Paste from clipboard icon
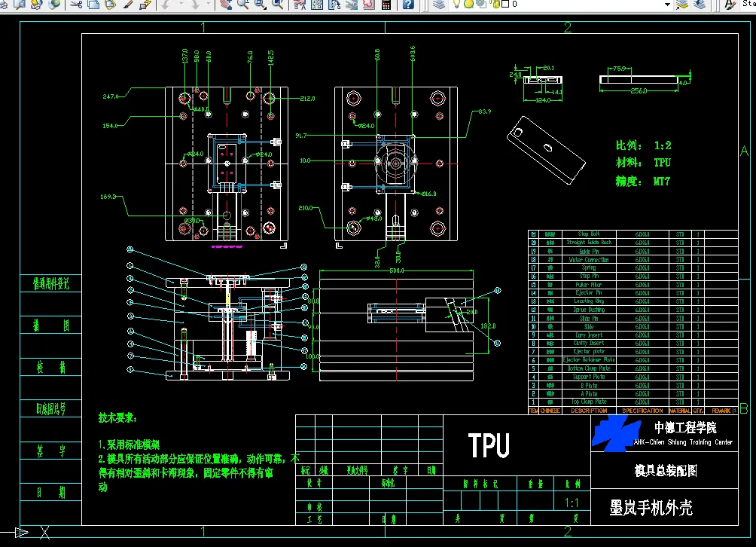 pos(111,5)
